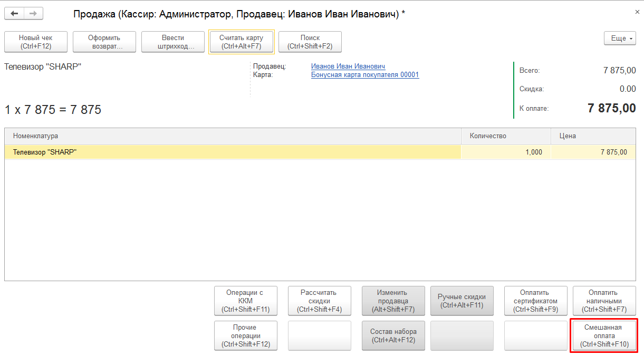Open seller link Иванов Иван Иванович
Screen dimensions: 644x355
(x=348, y=66)
